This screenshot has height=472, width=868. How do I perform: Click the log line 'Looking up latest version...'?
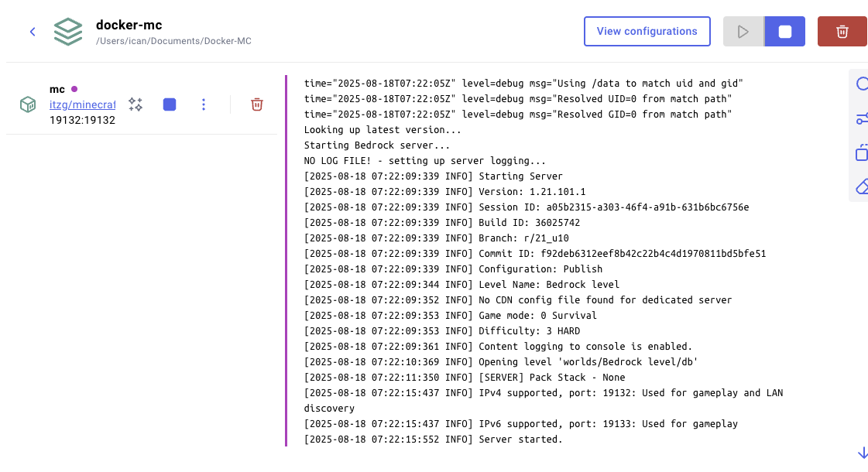[383, 130]
